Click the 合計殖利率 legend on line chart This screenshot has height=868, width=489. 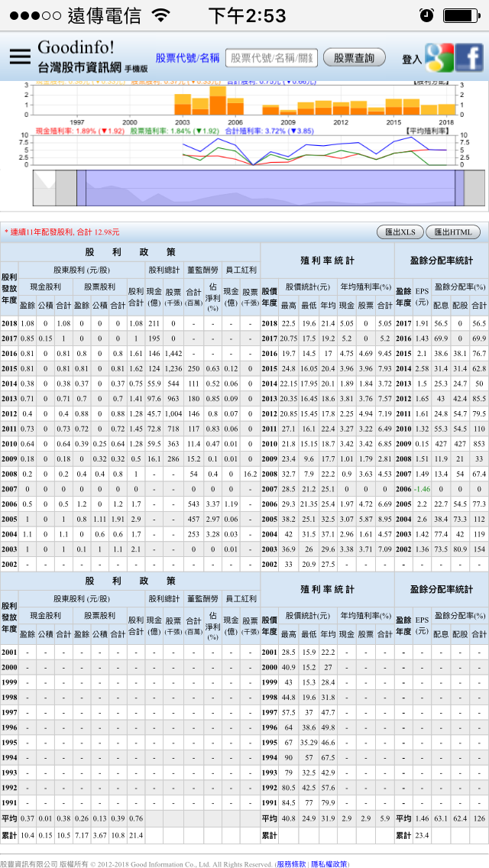click(x=270, y=131)
